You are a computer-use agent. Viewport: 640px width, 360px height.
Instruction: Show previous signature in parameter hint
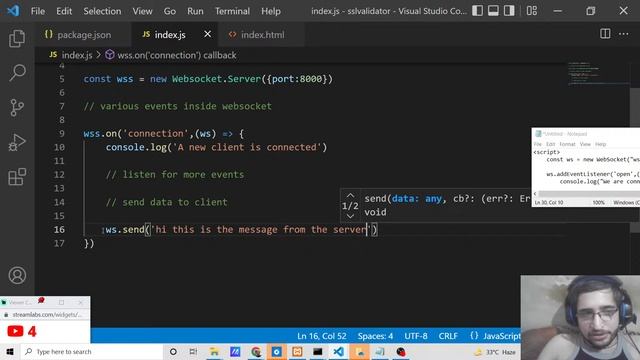(x=350, y=196)
